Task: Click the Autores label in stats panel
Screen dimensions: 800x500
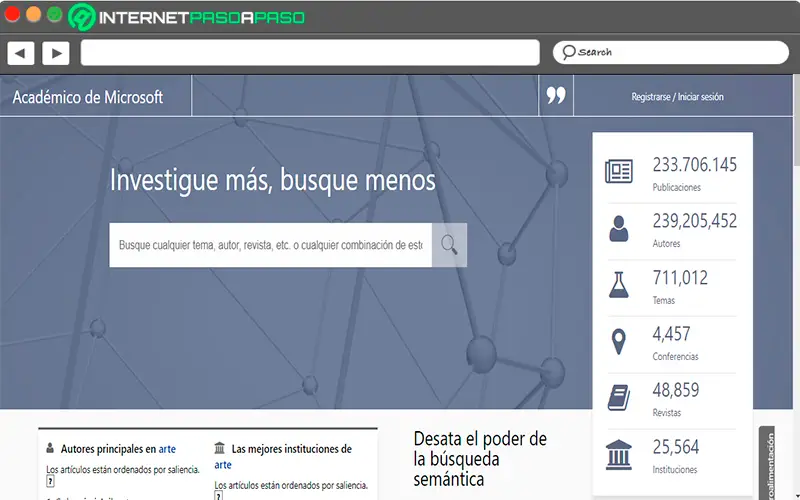Action: [666, 243]
